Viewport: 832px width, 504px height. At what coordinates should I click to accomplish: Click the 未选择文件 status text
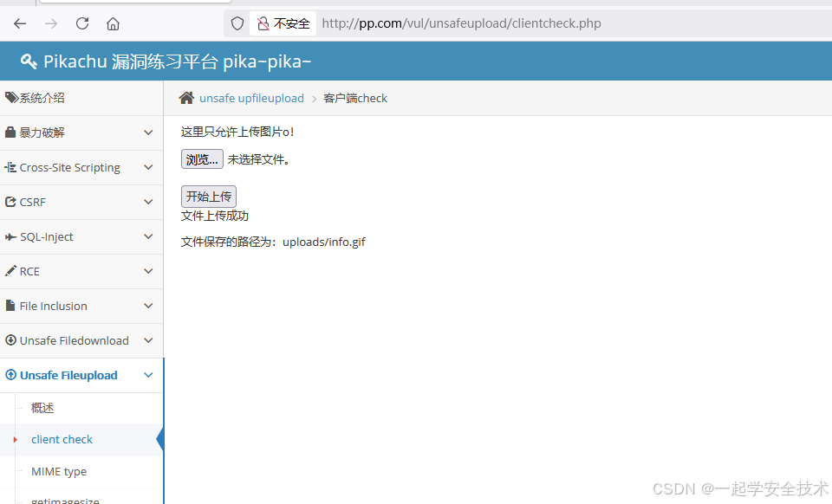(x=259, y=159)
